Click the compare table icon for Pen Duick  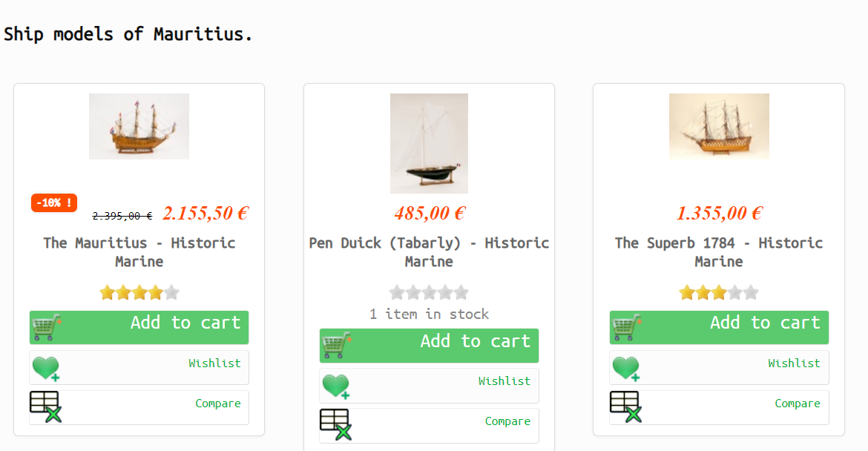(x=335, y=425)
